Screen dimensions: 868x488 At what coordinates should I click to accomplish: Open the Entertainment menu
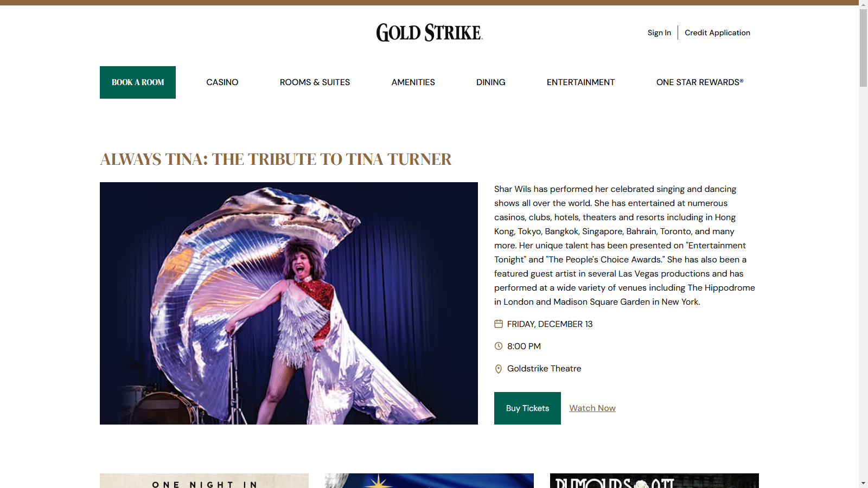(580, 82)
